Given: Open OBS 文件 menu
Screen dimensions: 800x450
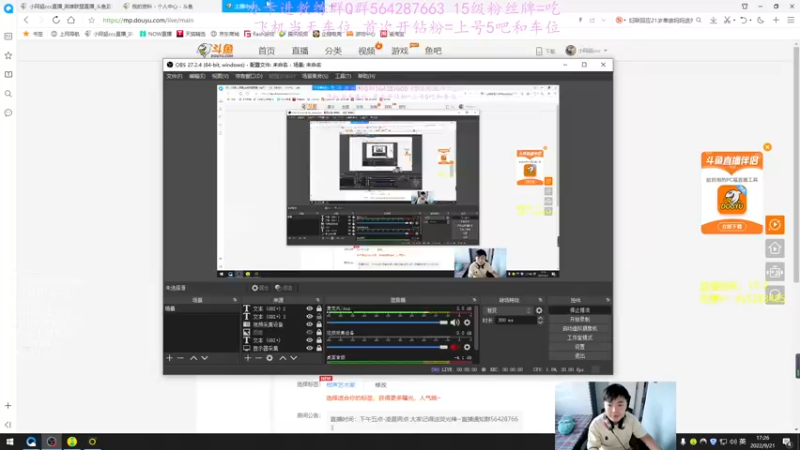Looking at the screenshot, I should click(x=174, y=76).
